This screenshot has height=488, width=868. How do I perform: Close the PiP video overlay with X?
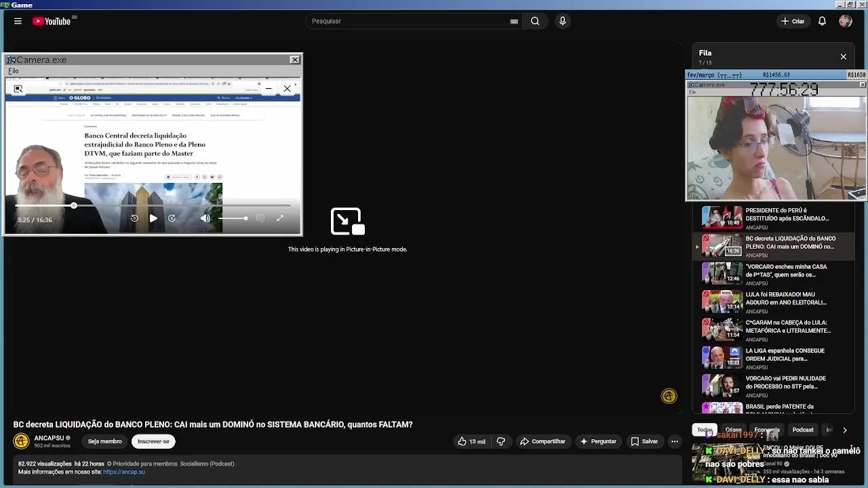click(287, 89)
